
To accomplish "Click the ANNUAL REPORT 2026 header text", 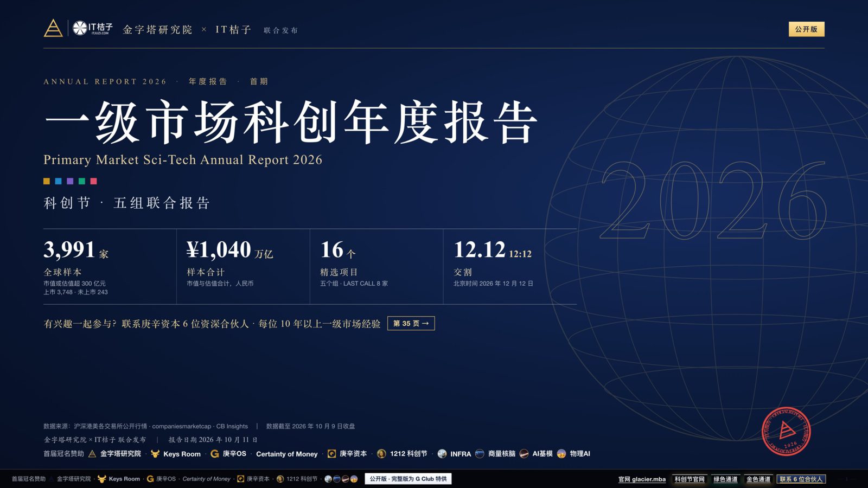I will click(x=105, y=82).
